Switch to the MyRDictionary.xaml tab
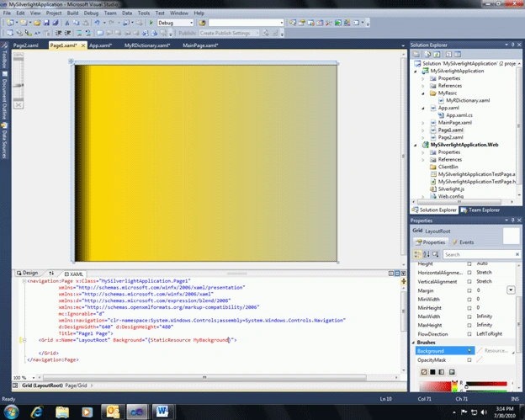Viewport: 525px width, 420px height. 147,45
